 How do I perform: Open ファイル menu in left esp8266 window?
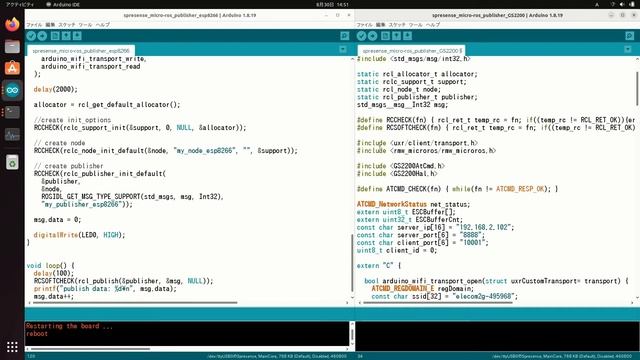34,25
